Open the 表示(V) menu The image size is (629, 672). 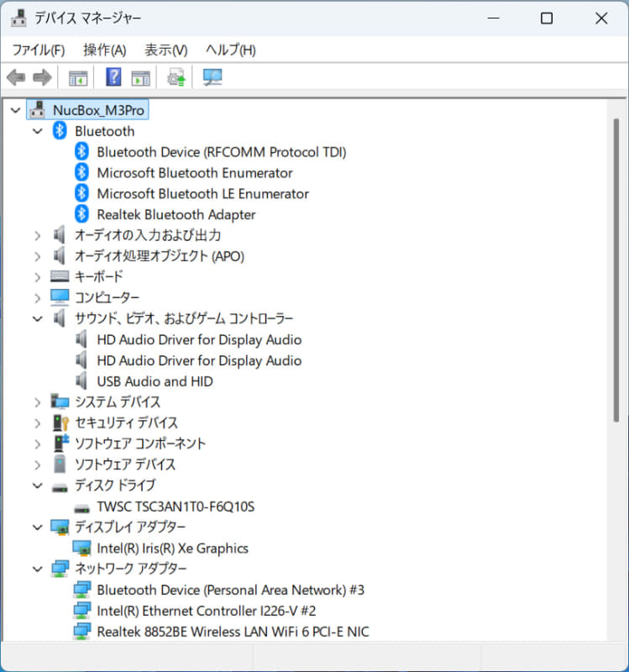click(x=166, y=50)
